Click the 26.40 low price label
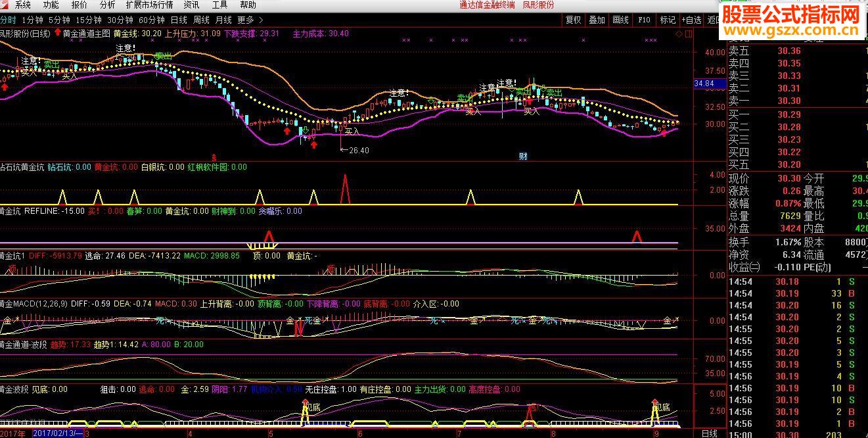This screenshot has height=438, width=868. (x=359, y=151)
